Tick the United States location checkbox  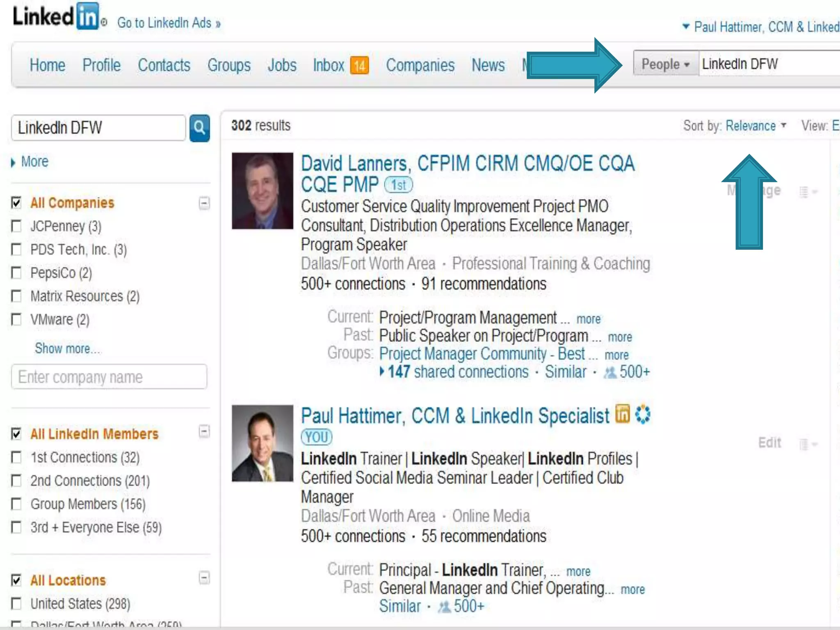point(16,603)
